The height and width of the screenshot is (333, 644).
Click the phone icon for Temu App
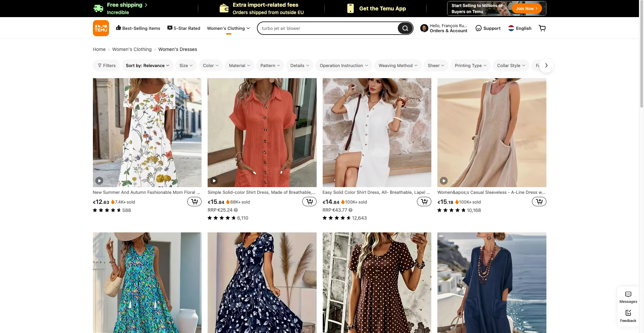351,8
